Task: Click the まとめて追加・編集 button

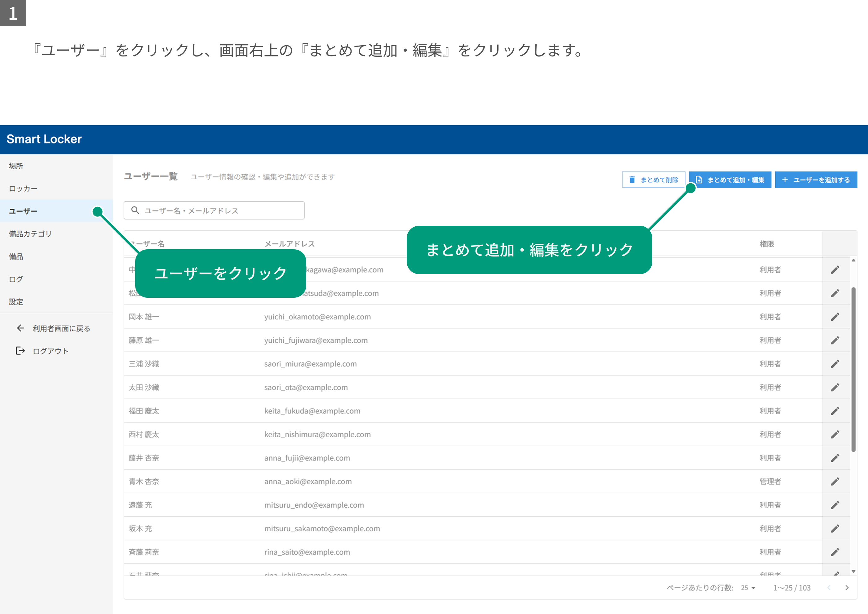Action: coord(730,180)
